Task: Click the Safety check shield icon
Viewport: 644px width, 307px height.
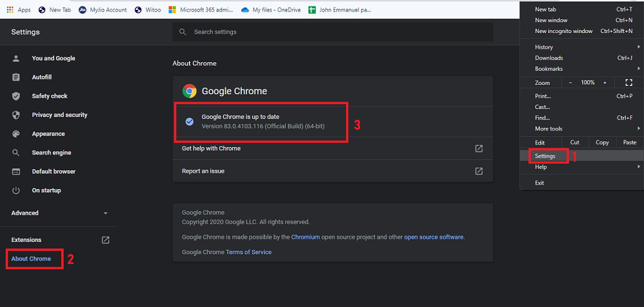Action: tap(16, 96)
